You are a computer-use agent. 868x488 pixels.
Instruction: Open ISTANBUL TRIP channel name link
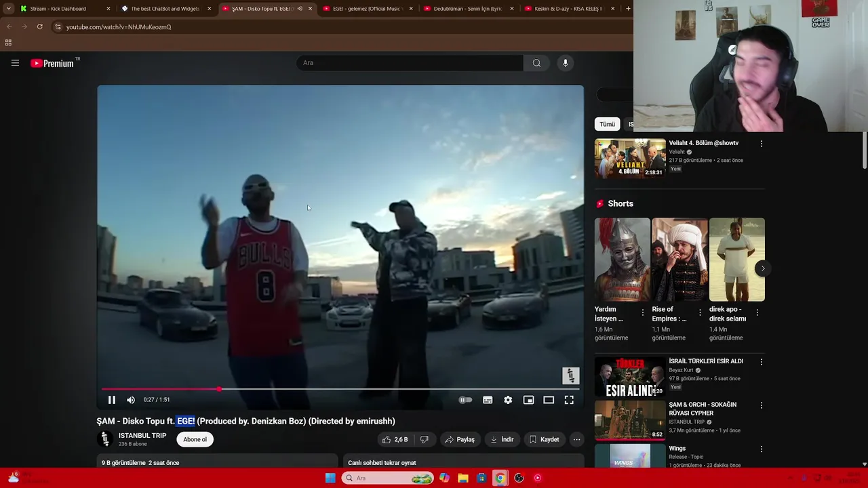pyautogui.click(x=142, y=436)
